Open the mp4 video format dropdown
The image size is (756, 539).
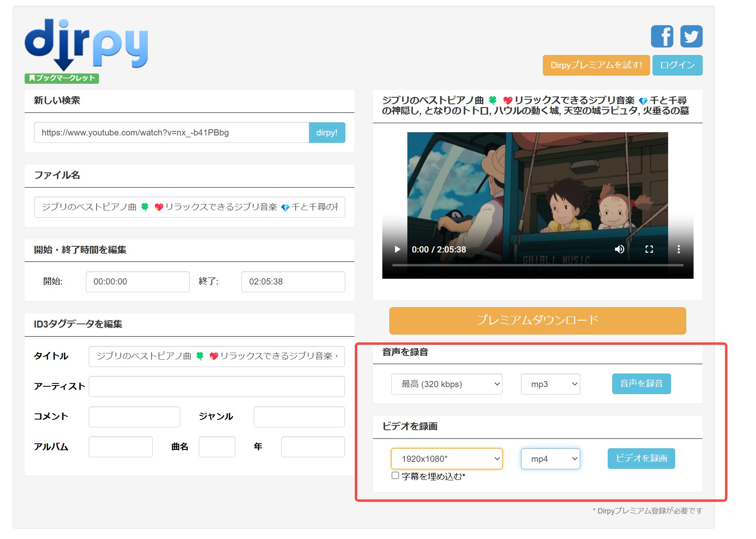[550, 459]
